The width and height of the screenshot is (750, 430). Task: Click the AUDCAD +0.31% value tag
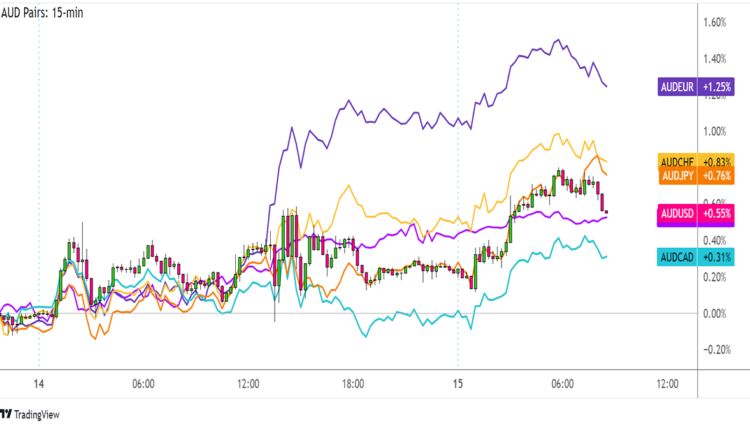pyautogui.click(x=718, y=257)
